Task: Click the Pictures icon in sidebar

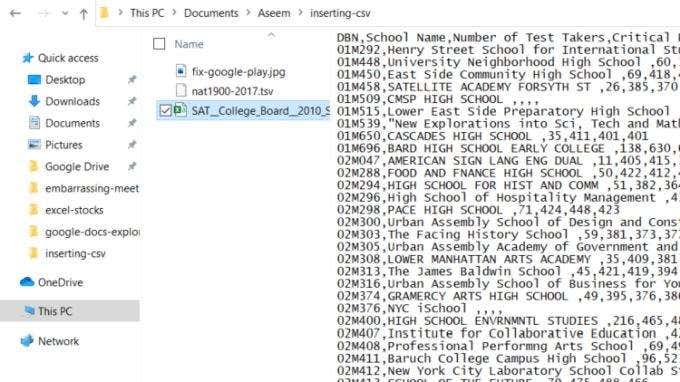Action: point(34,144)
